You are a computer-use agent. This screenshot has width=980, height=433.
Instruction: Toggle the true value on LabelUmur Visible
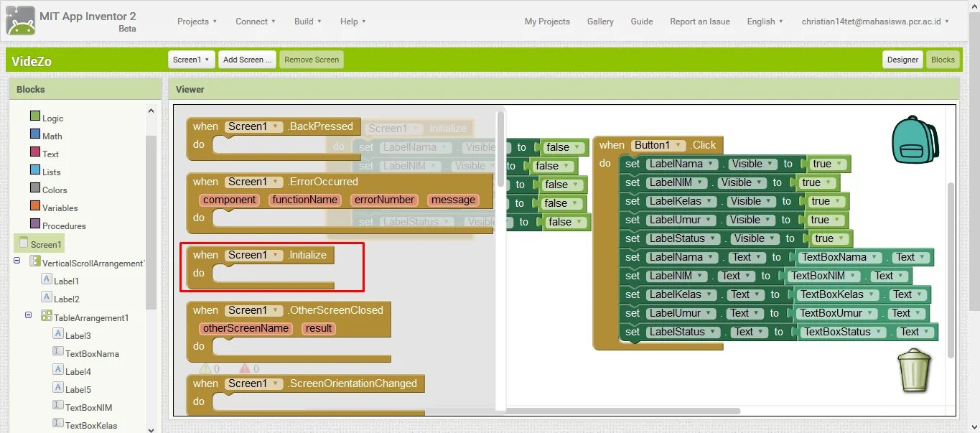(x=826, y=220)
